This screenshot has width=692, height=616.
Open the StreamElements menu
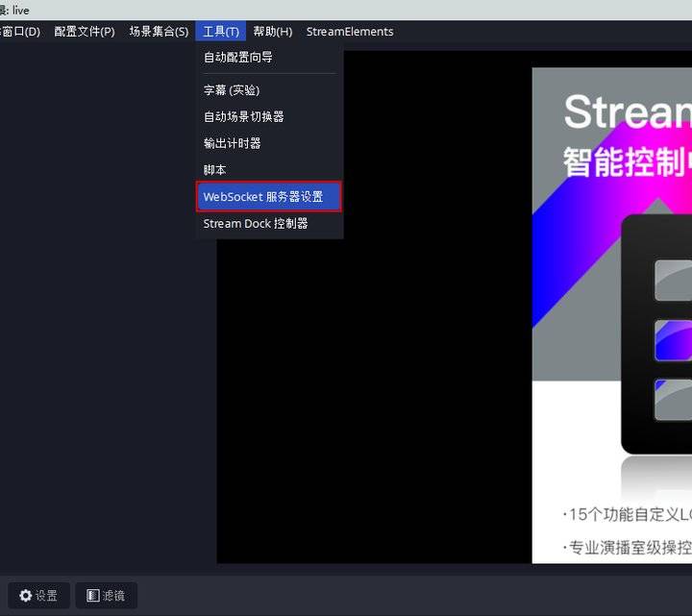click(x=350, y=32)
